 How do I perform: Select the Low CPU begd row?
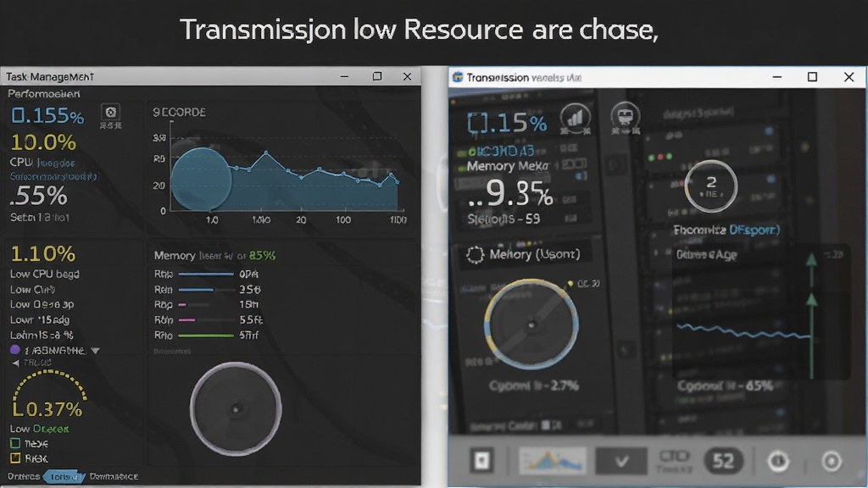pyautogui.click(x=44, y=274)
